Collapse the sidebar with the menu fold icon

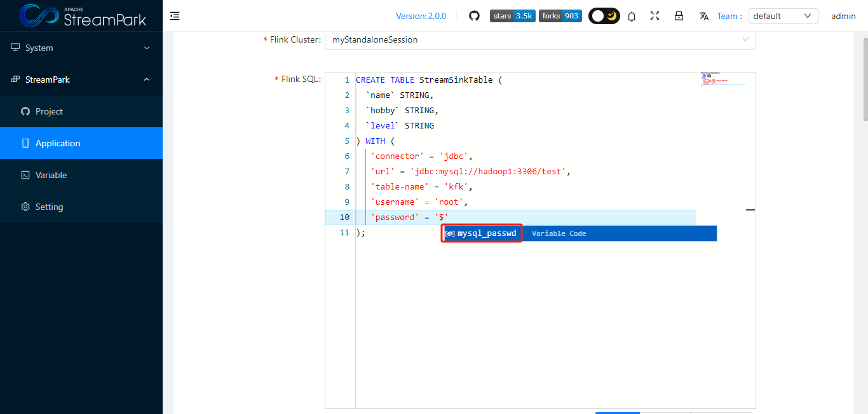[x=175, y=16]
